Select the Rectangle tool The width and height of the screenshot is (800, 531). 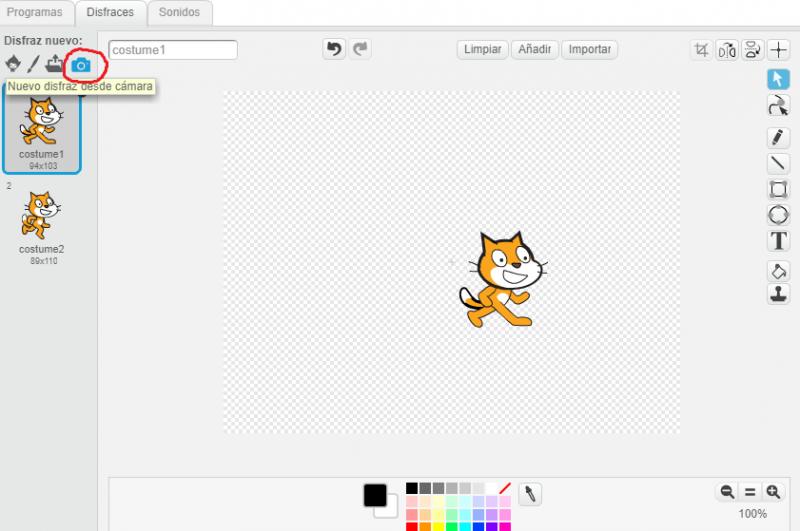tap(779, 189)
